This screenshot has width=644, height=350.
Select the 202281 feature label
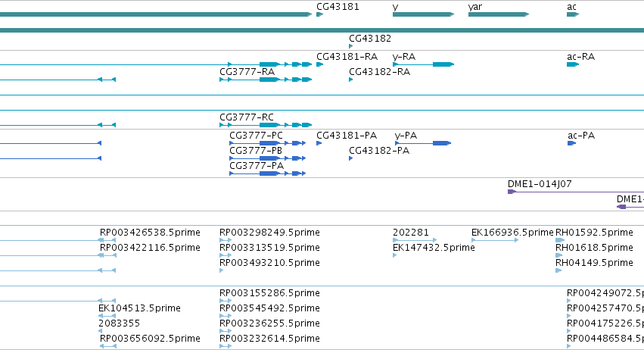(410, 233)
